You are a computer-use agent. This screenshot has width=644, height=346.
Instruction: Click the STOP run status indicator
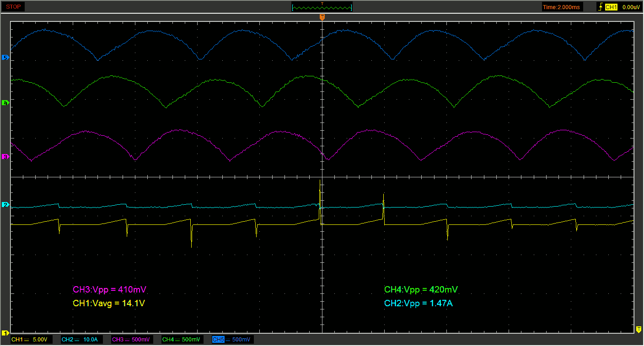tap(14, 7)
